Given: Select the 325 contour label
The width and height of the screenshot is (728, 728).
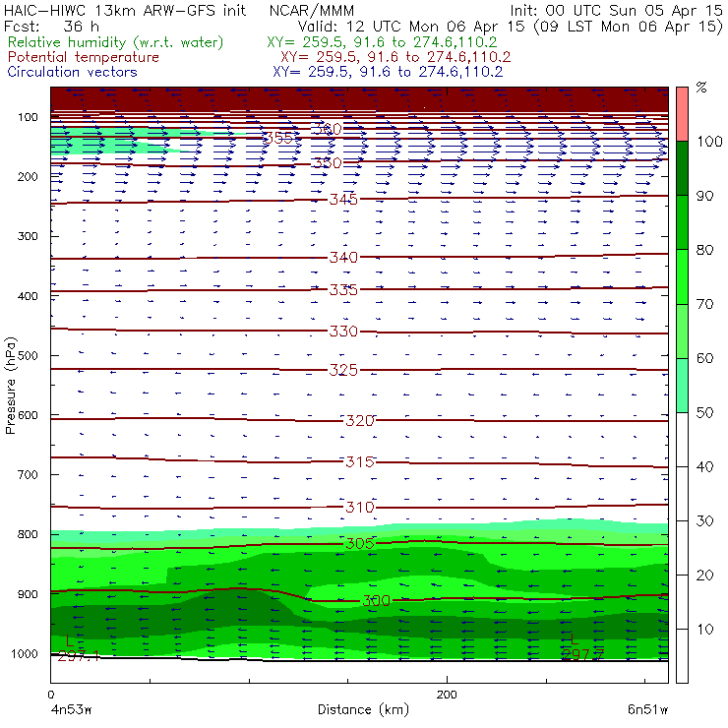Looking at the screenshot, I should (x=343, y=370).
